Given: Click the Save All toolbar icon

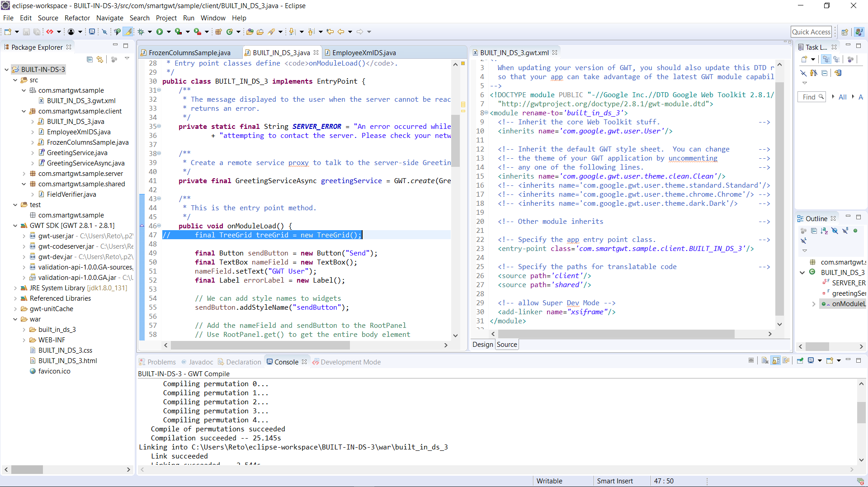Looking at the screenshot, I should (37, 32).
